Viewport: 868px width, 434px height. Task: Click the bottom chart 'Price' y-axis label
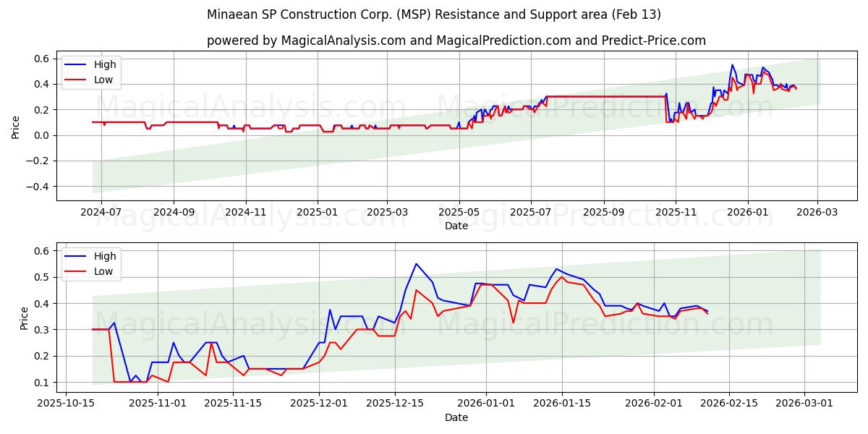point(25,318)
